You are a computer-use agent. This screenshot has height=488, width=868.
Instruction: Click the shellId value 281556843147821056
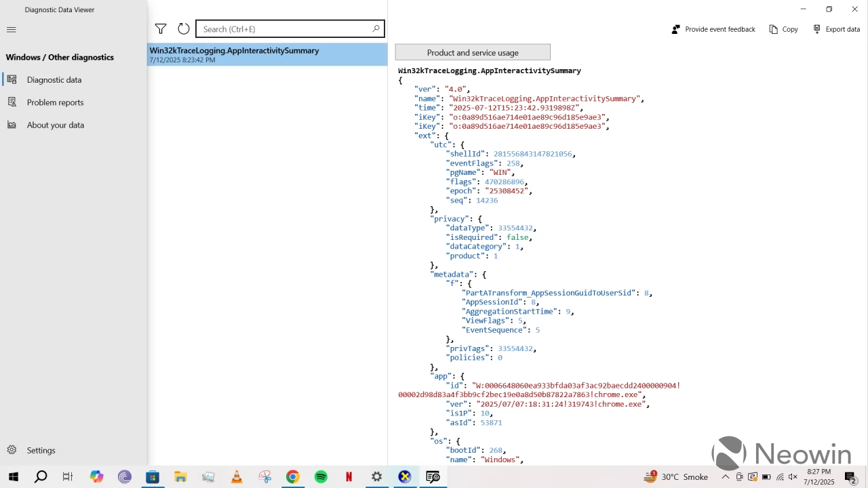click(532, 154)
